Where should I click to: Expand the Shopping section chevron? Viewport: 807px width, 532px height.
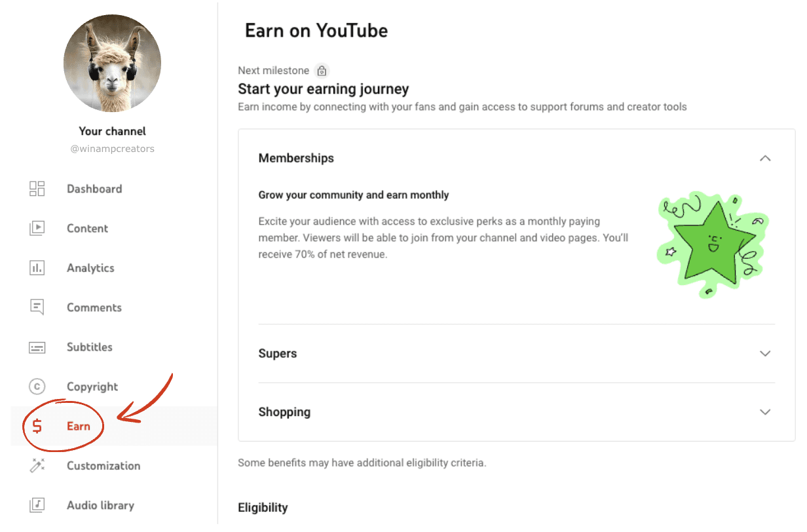tap(764, 412)
